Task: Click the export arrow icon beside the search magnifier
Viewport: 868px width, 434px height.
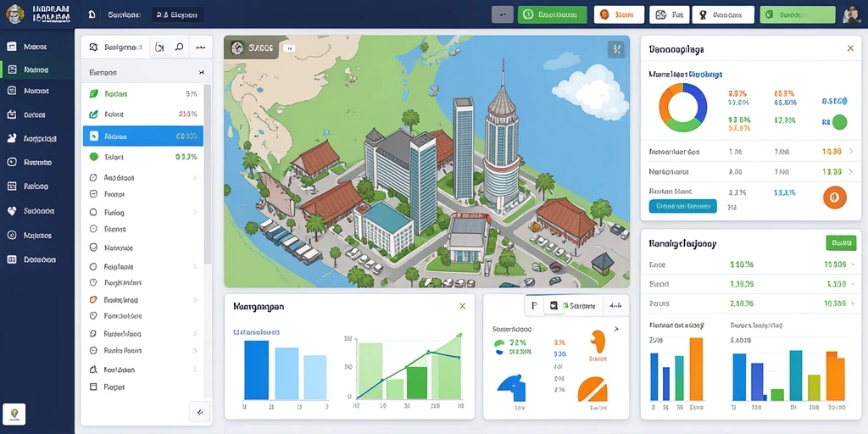Action: coord(159,47)
